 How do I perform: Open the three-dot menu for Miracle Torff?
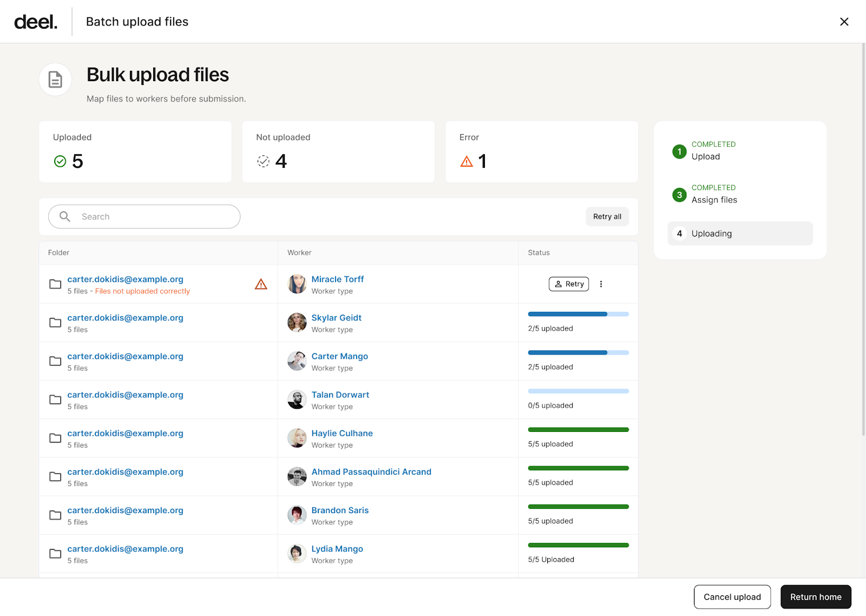(x=601, y=284)
